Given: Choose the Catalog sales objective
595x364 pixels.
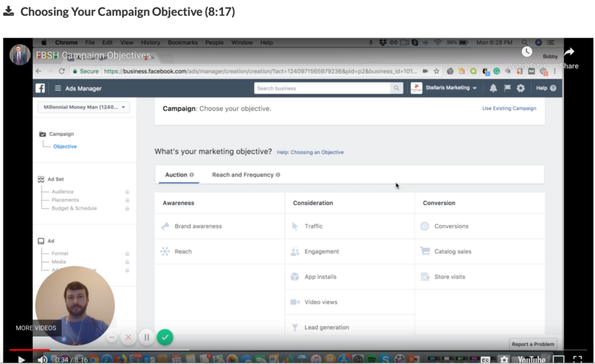Looking at the screenshot, I should 479,251.
